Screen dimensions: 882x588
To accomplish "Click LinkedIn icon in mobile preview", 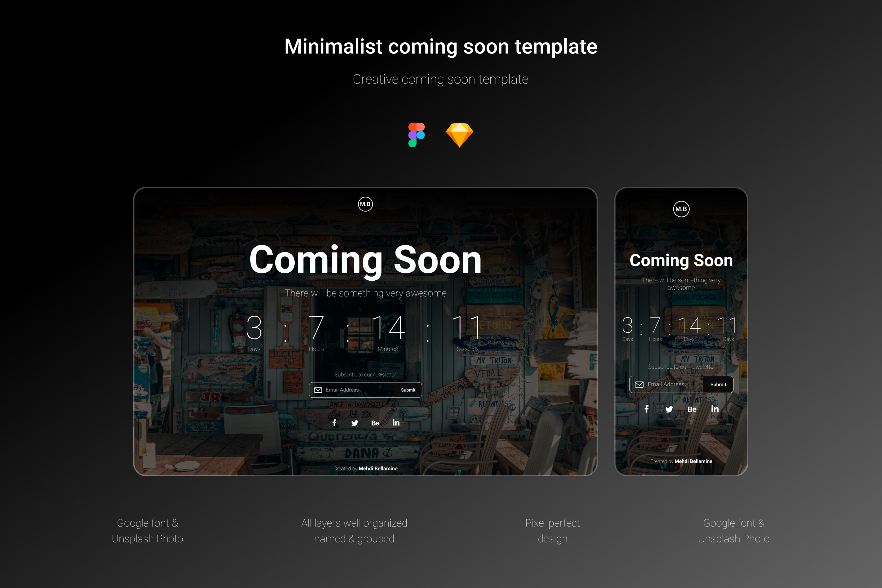I will pyautogui.click(x=715, y=409).
